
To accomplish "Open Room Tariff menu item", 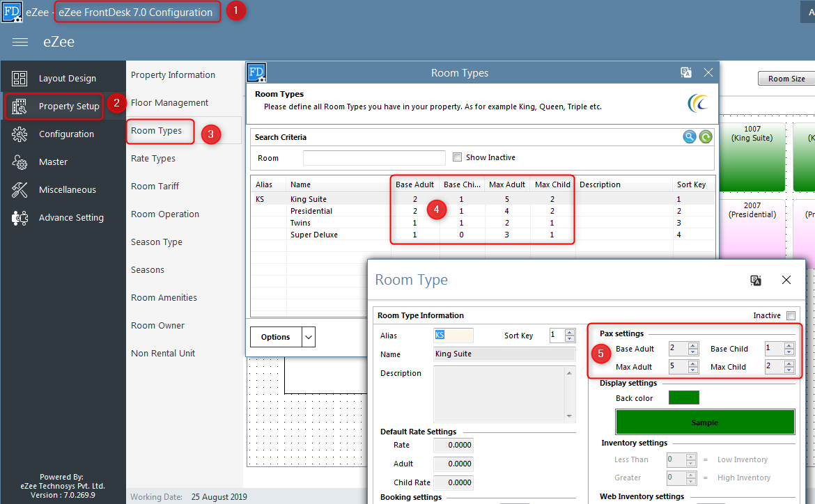I will tap(155, 186).
